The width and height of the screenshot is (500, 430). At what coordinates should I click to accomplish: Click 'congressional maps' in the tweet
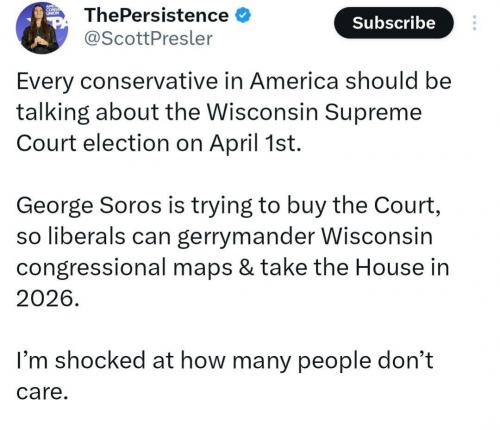coord(124,268)
